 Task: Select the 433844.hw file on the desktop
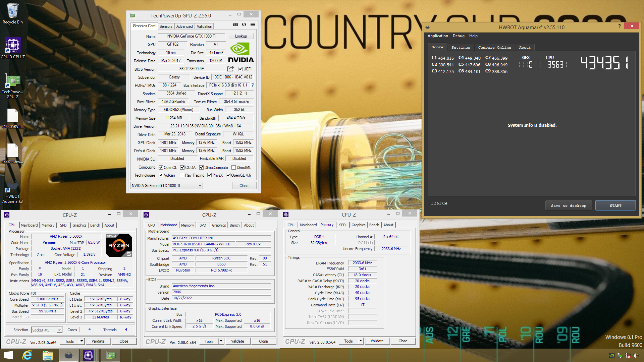pyautogui.click(x=12, y=154)
